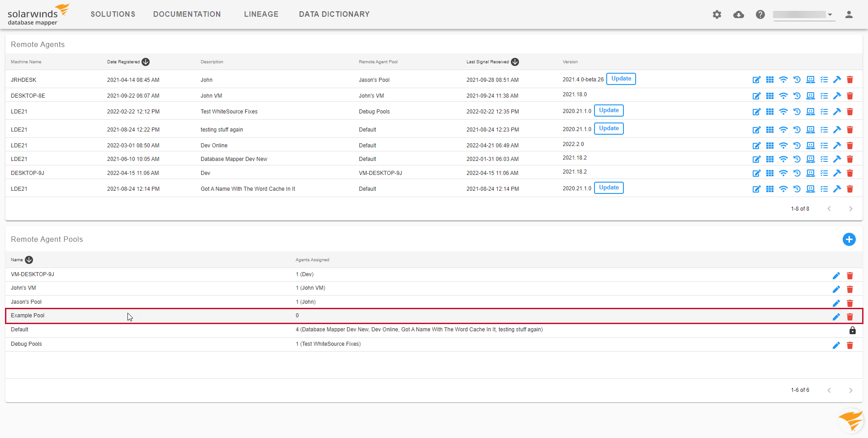Open history icon for Test WhiteSource Fixes agent
The width and height of the screenshot is (868, 438).
click(797, 112)
